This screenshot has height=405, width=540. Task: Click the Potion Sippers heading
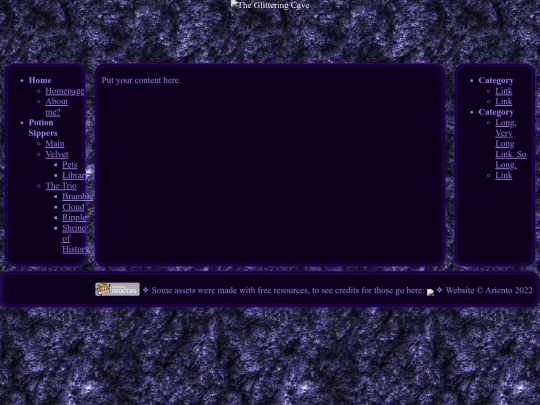43,128
